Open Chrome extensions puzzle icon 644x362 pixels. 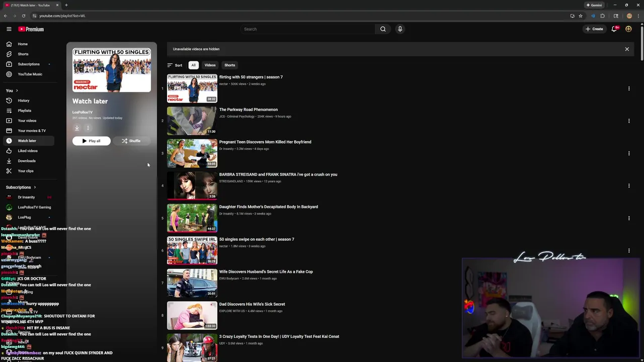click(x=602, y=16)
